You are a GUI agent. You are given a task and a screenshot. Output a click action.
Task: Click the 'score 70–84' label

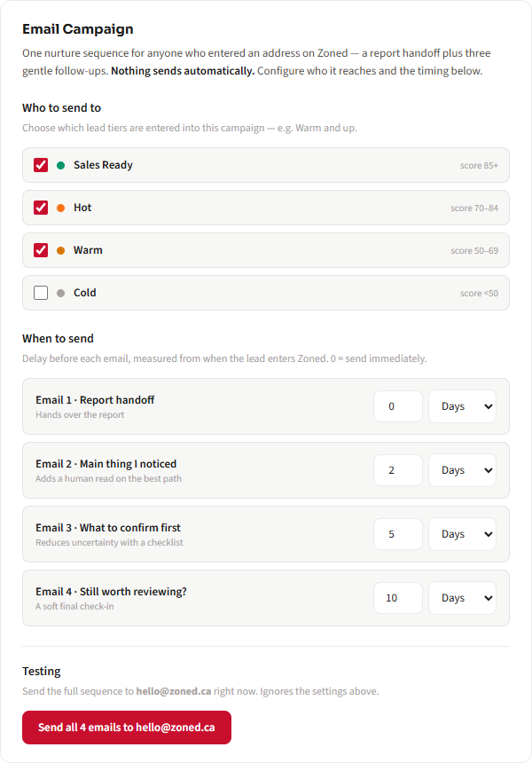click(474, 208)
